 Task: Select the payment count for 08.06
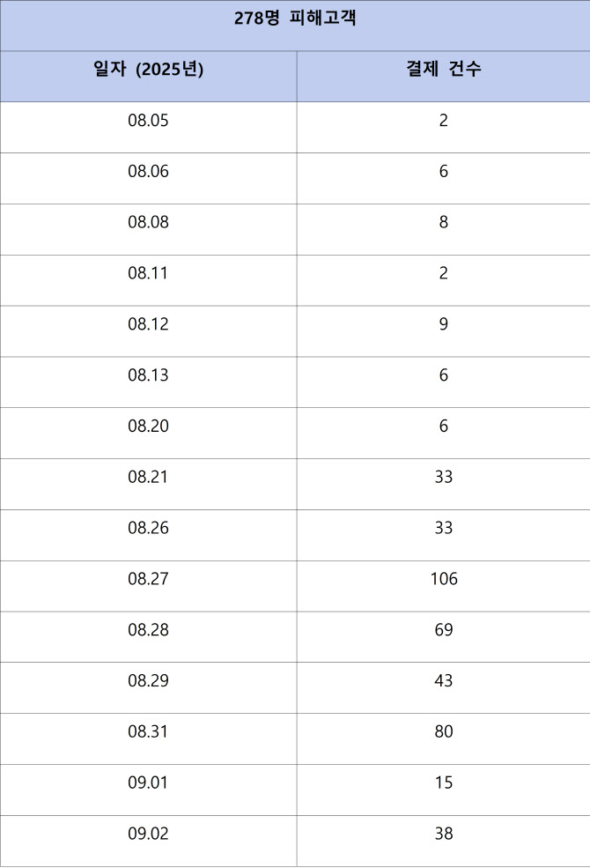click(x=443, y=172)
